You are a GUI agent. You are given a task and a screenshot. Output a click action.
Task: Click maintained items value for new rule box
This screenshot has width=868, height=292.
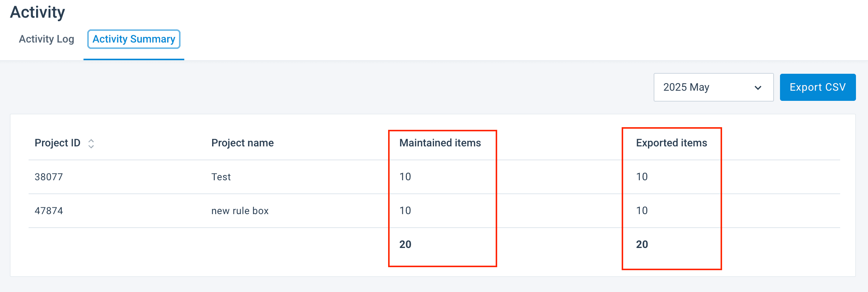point(405,211)
